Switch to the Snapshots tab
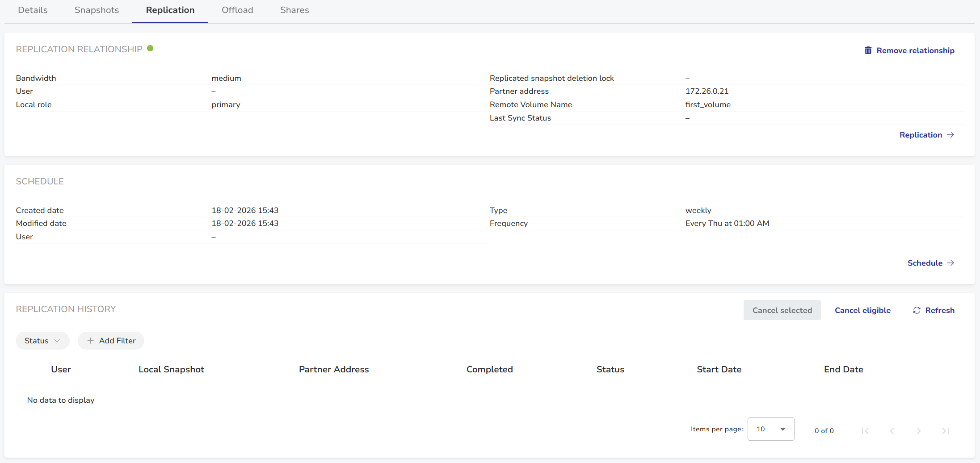Screen dimensions: 980x463 [97, 10]
